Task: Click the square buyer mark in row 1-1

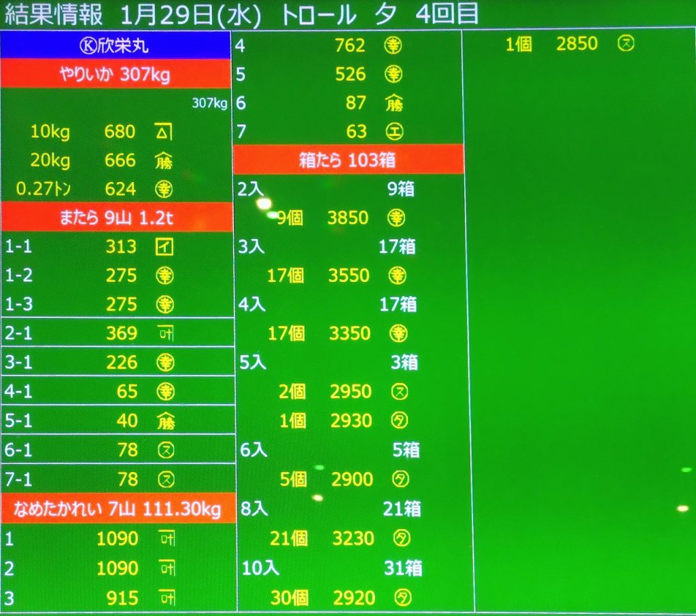Action: (164, 247)
